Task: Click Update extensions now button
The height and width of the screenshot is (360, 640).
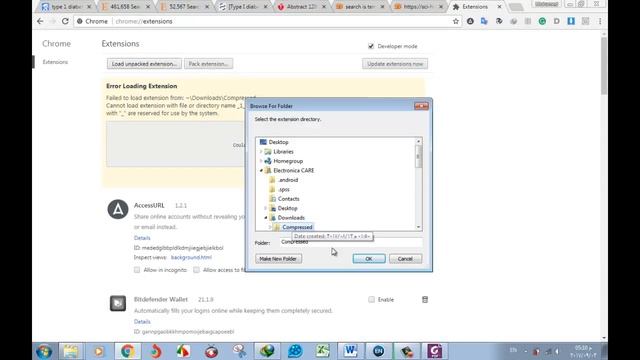Action: [395, 64]
